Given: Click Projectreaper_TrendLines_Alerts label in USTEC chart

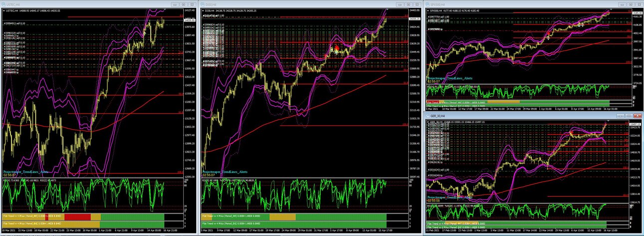Looking at the screenshot, I should pyautogui.click(x=27, y=171).
